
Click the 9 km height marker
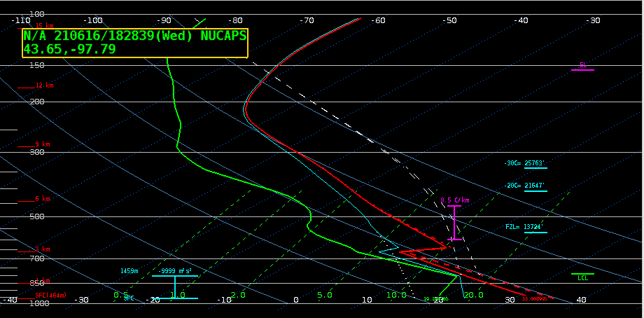42,144
